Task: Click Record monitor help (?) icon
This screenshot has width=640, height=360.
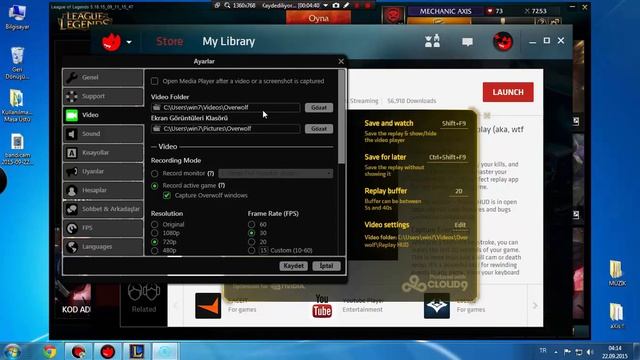Action: click(211, 173)
